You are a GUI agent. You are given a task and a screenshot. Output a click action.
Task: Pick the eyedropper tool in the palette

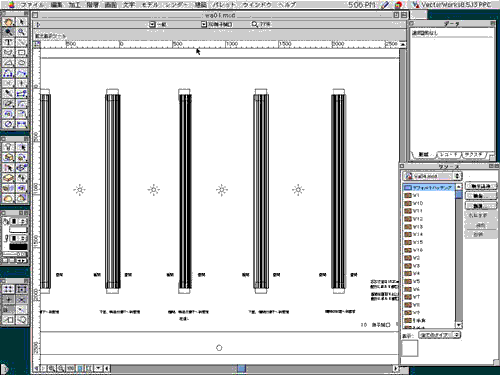(x=8, y=93)
